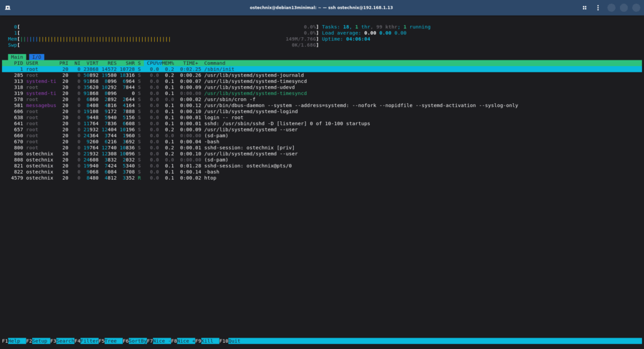
Task: Click F3 Search in the bottom bar
Action: (x=62, y=341)
